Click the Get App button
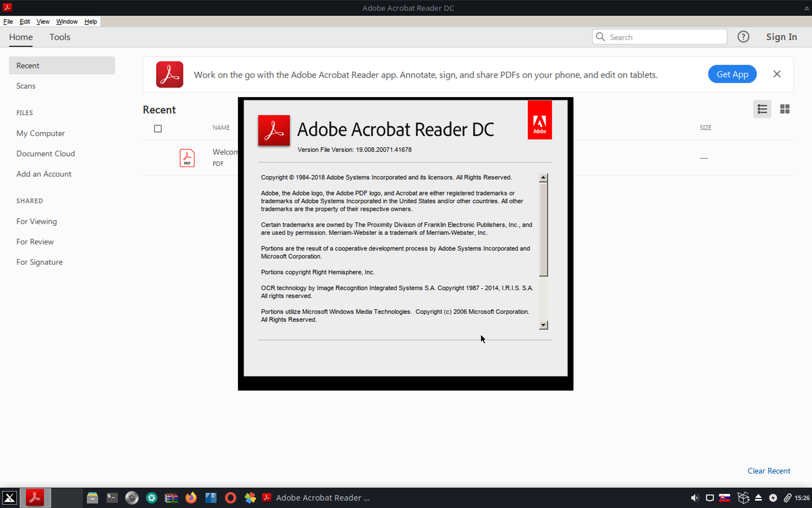Screen dimensions: 812x508 tap(733, 74)
